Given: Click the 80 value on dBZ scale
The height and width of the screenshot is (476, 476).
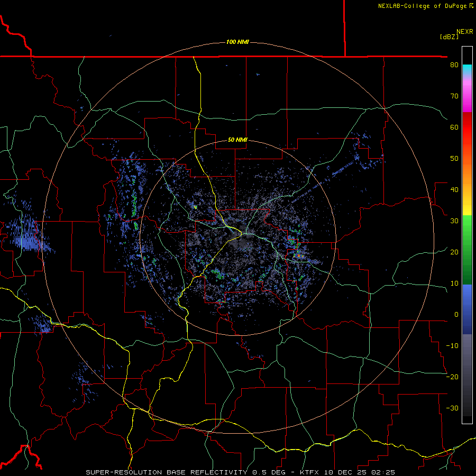Looking at the screenshot, I should coord(454,65).
